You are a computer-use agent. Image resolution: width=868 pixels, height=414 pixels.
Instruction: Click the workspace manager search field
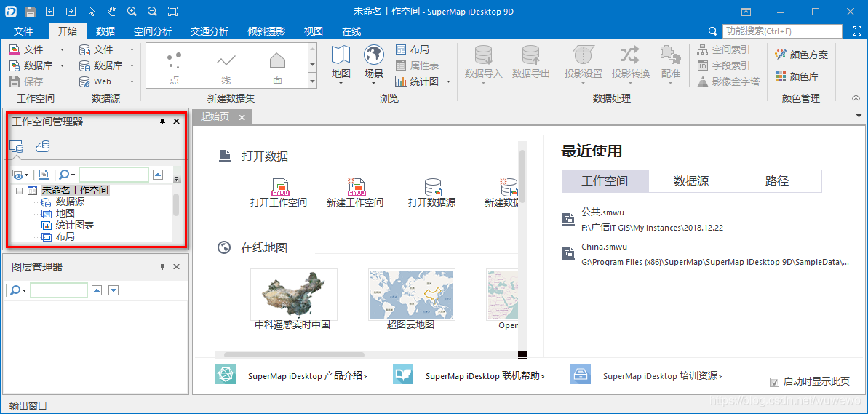click(x=114, y=175)
